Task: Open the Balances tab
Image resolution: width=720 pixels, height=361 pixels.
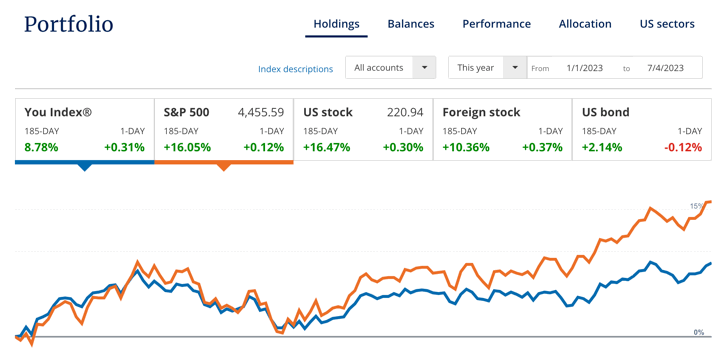Action: [x=411, y=24]
